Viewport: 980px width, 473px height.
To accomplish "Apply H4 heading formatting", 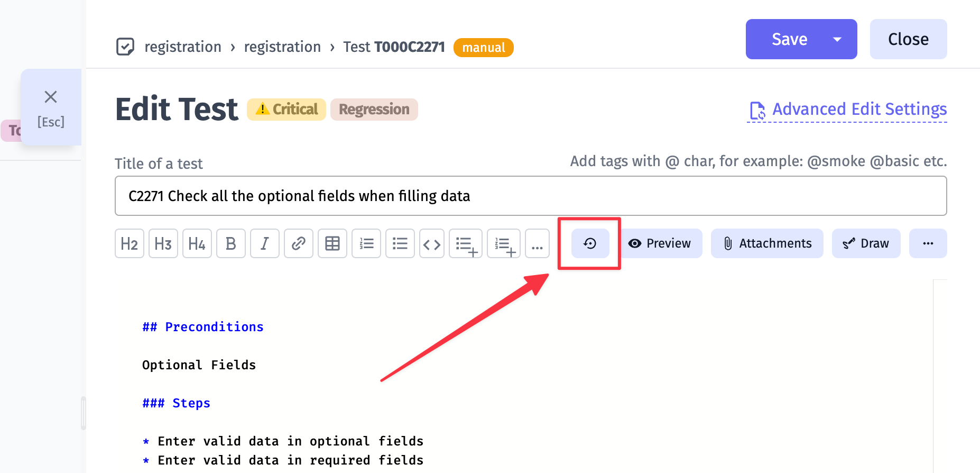I will (x=197, y=243).
